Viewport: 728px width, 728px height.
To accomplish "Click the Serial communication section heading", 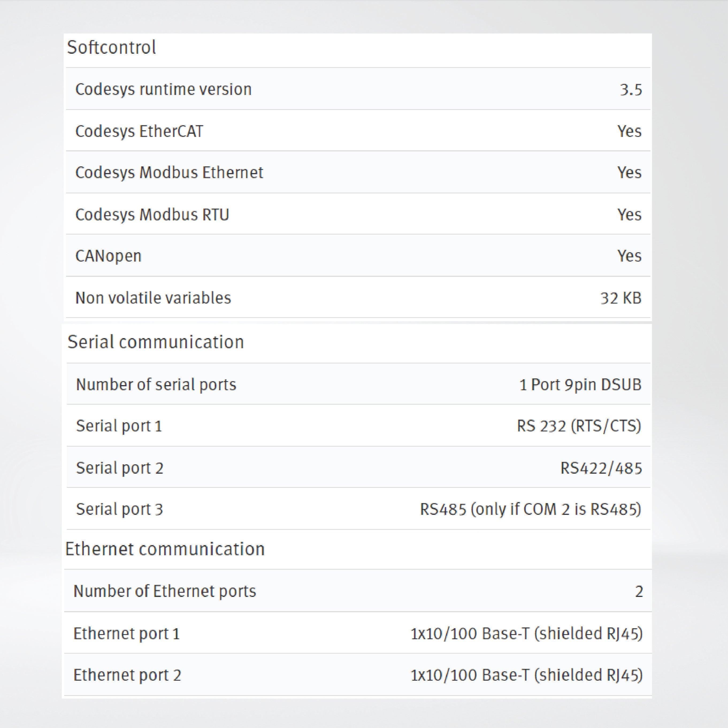I will pyautogui.click(x=156, y=342).
